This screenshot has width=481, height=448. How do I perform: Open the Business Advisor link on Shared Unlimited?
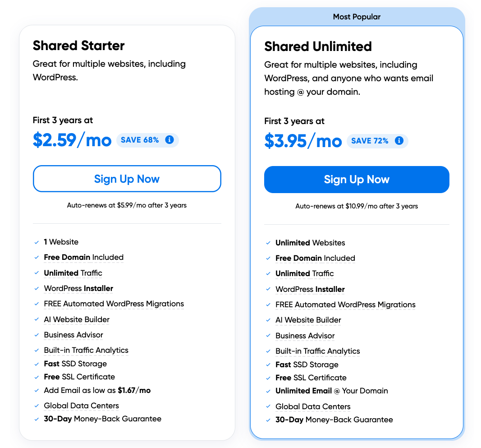[305, 336]
